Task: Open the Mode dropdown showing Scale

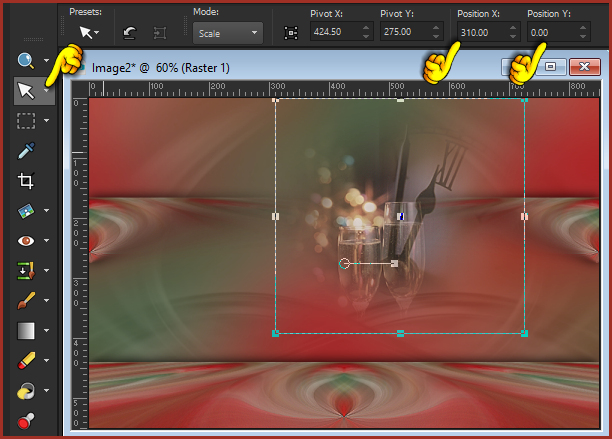Action: (x=227, y=33)
